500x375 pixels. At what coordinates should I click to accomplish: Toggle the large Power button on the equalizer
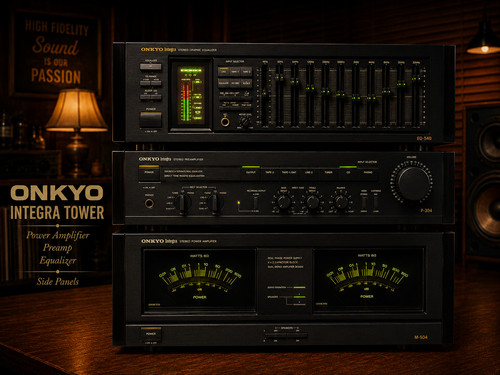coord(151,120)
